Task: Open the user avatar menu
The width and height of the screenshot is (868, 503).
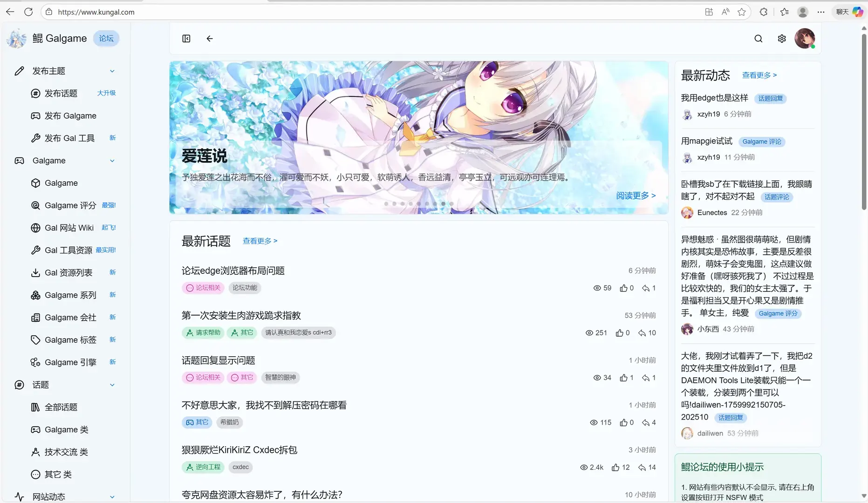Action: click(x=805, y=38)
